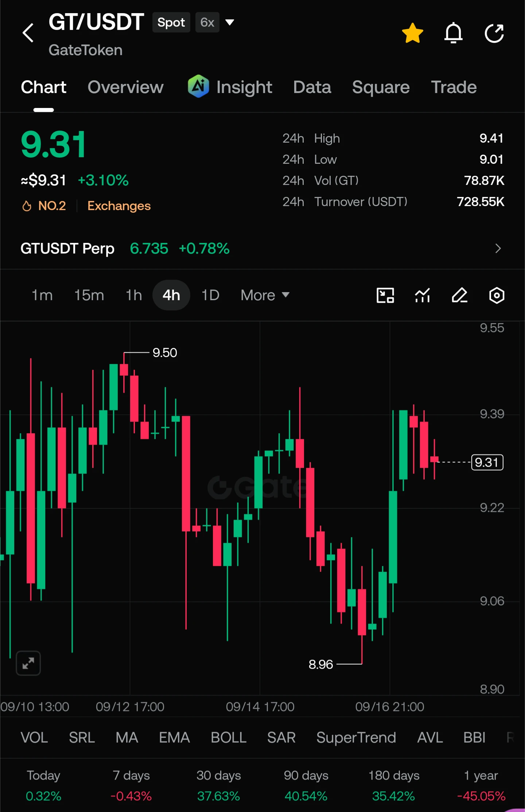The height and width of the screenshot is (812, 525).
Task: Open price alert bell icon
Action: [453, 33]
